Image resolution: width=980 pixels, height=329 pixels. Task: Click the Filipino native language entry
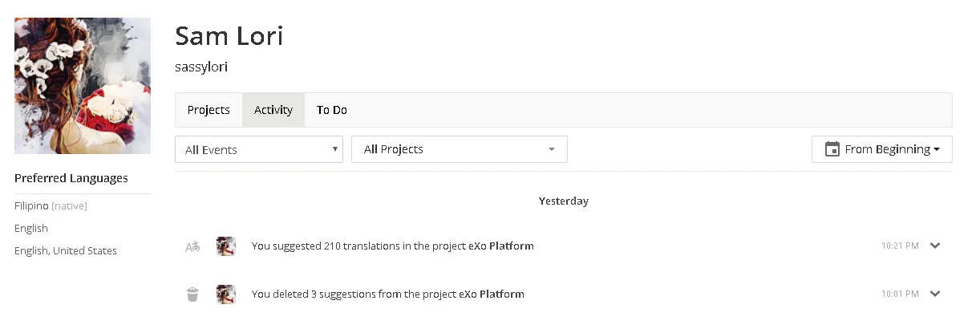[x=51, y=206]
